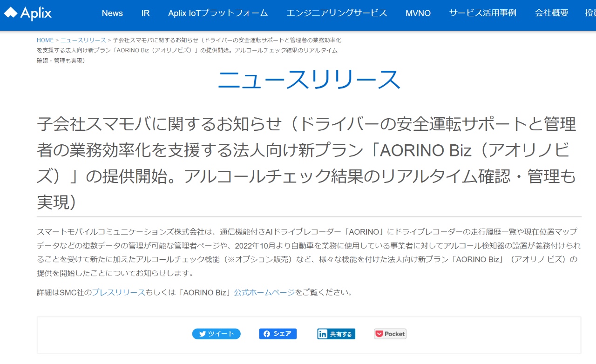
Task: Open エンジニアリングサービス menu item
Action: click(337, 13)
